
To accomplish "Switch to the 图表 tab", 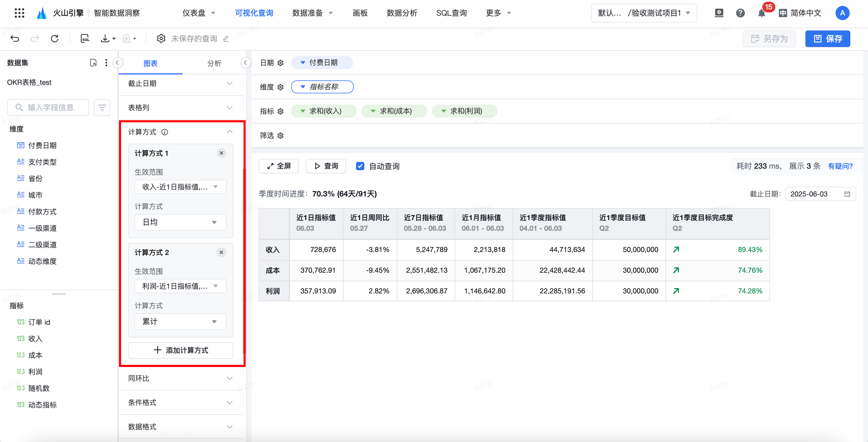I will point(150,64).
